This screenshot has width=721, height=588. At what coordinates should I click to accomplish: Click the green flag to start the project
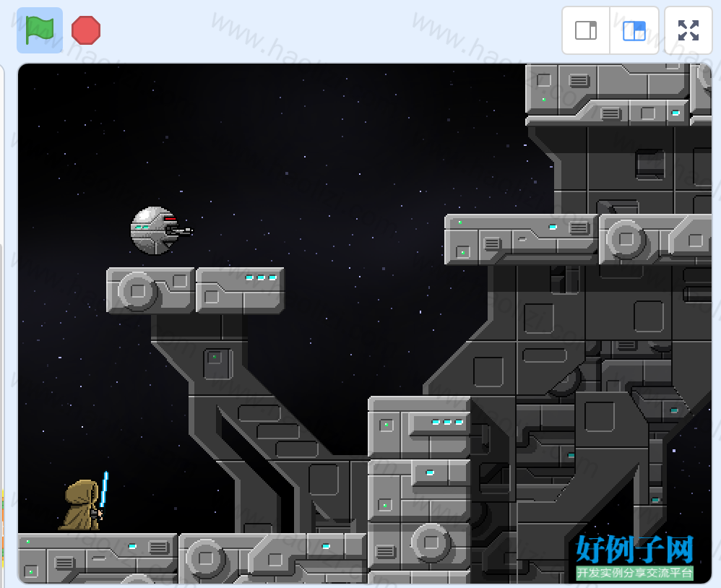(40, 30)
